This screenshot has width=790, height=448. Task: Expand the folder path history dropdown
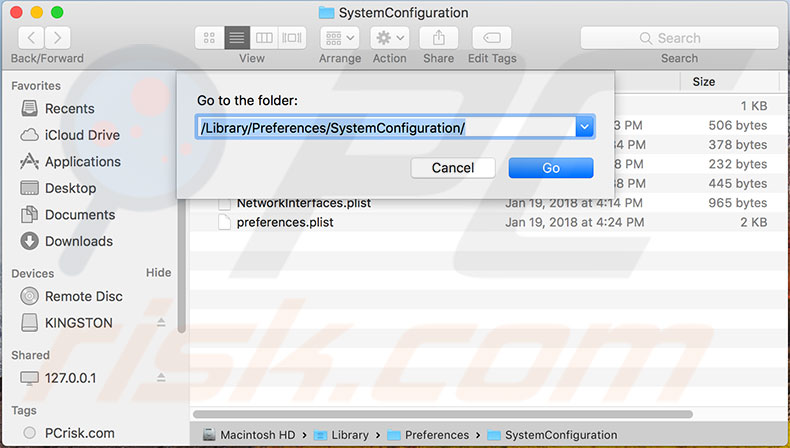[584, 127]
